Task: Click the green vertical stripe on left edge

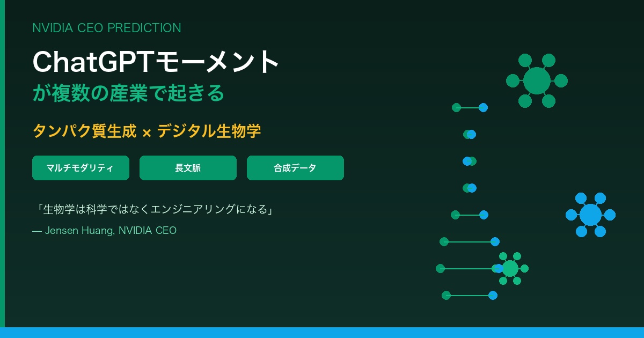Action: (2, 161)
